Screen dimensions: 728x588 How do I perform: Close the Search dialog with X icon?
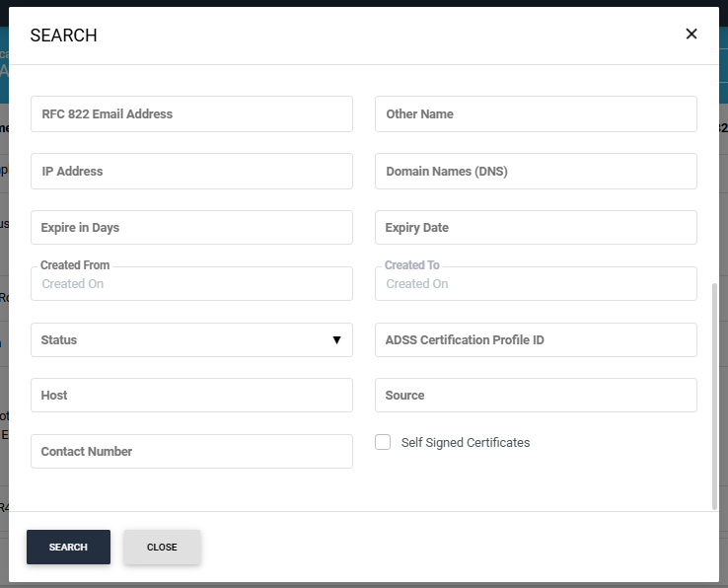[692, 35]
